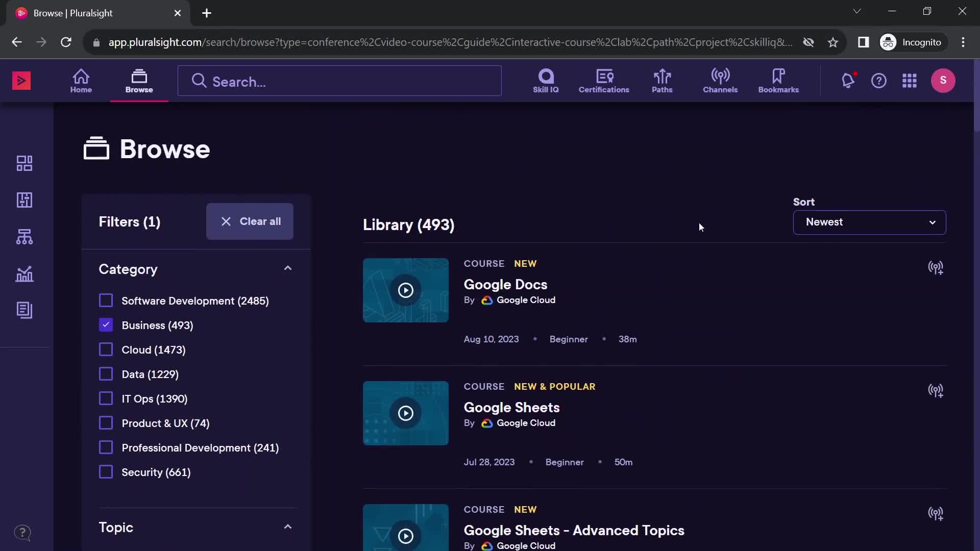Open Google Cloud author under Google Docs

(x=526, y=300)
